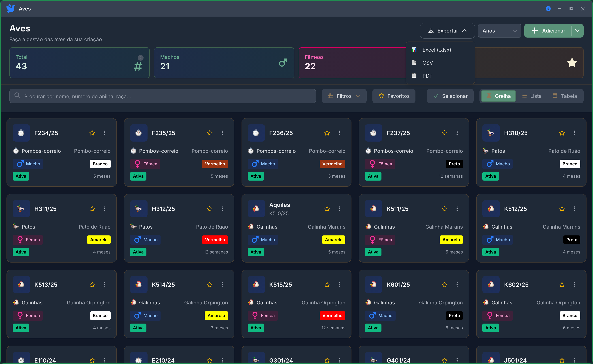Favorite the F234/25 bird with star

pos(92,133)
